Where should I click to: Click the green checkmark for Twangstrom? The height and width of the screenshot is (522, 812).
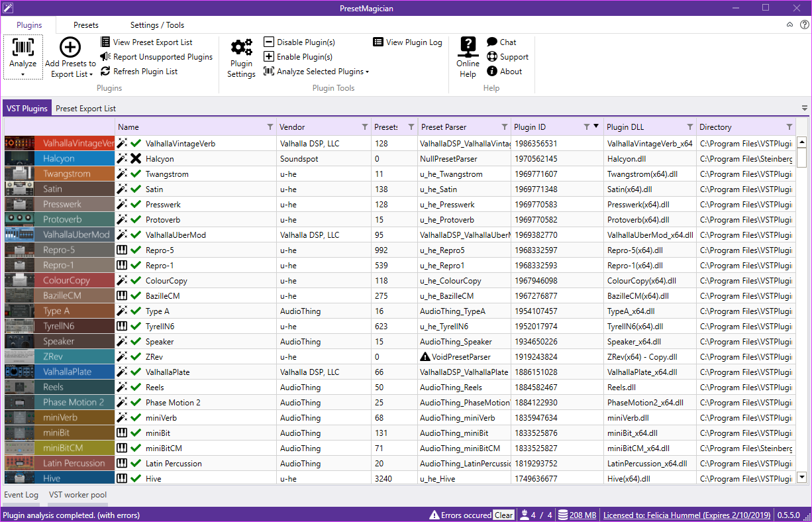pyautogui.click(x=136, y=174)
